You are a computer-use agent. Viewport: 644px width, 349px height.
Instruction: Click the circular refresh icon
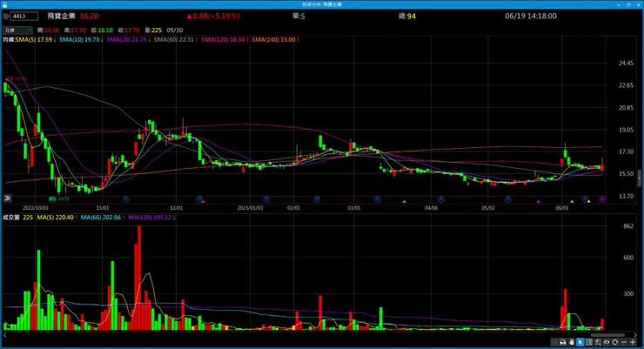pos(614,342)
